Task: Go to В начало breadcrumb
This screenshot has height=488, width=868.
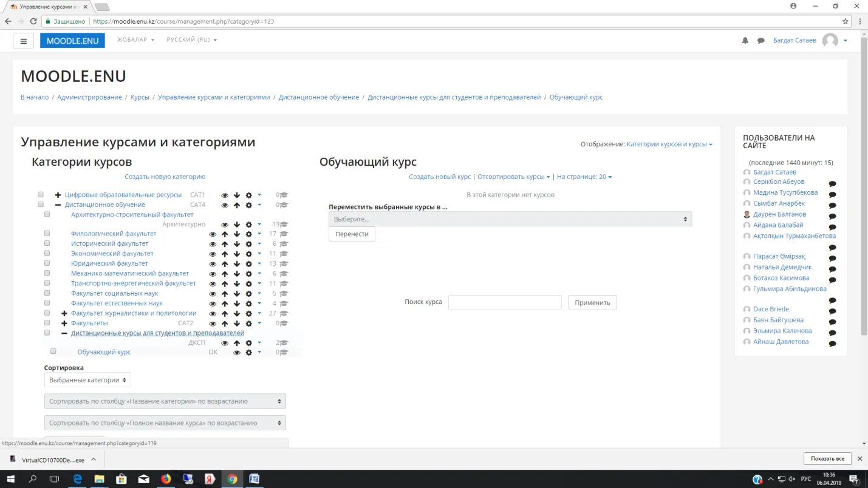Action: click(x=35, y=97)
